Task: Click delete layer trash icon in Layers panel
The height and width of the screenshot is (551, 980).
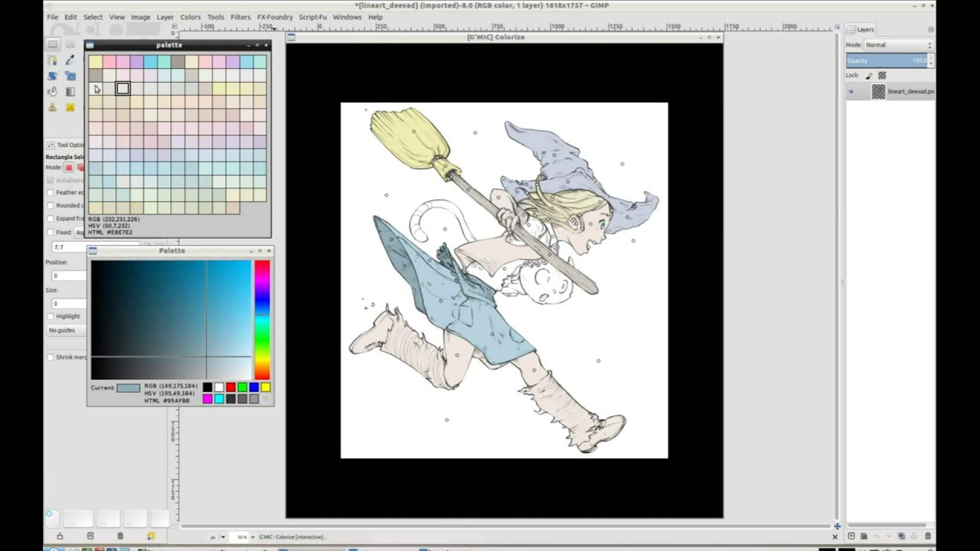Action: [928, 536]
